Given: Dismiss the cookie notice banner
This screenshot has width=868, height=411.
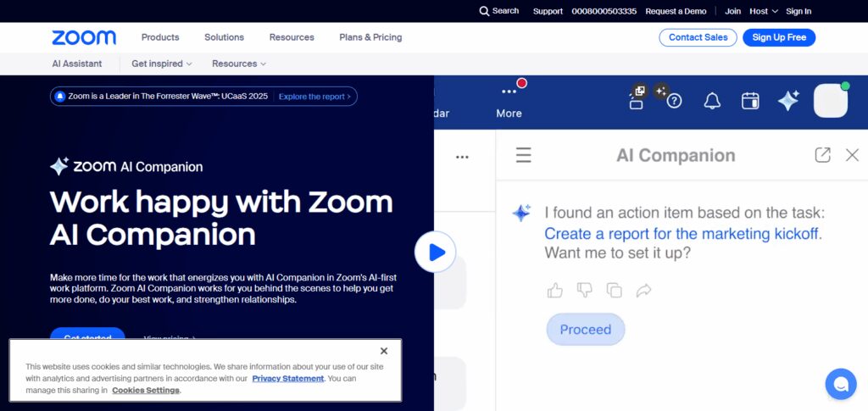Looking at the screenshot, I should [x=384, y=351].
